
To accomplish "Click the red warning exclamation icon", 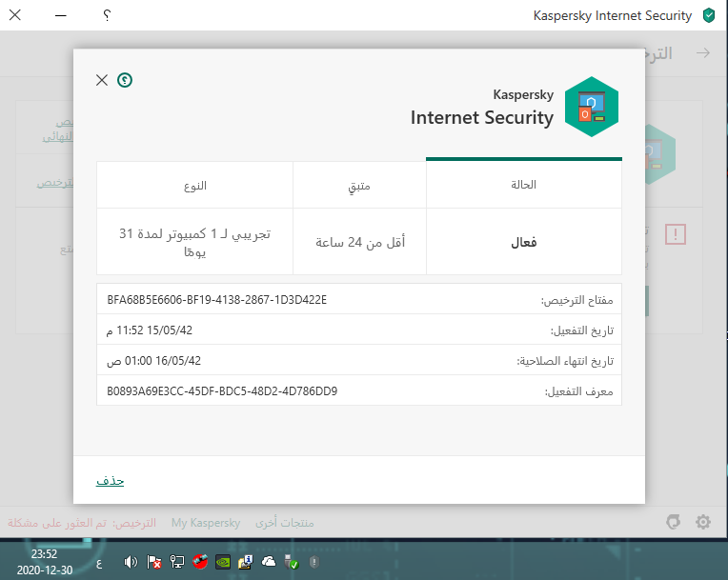I will point(675,234).
